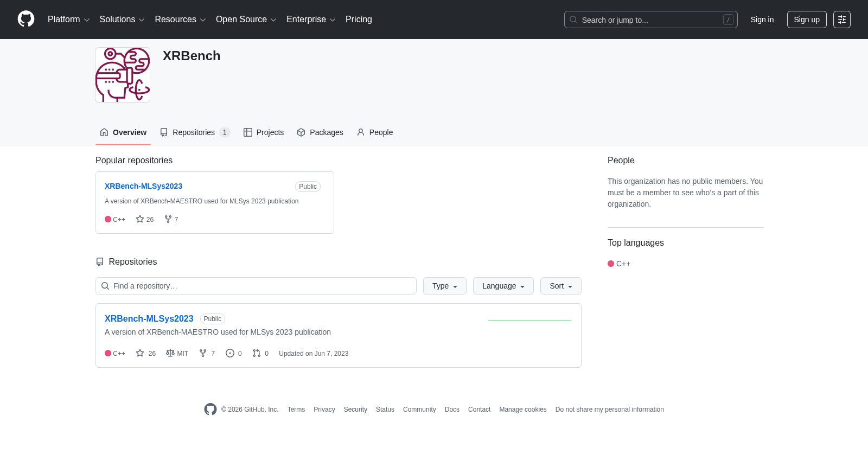868x467 pixels.
Task: Click the Public badge in the repository list row
Action: pyautogui.click(x=213, y=319)
